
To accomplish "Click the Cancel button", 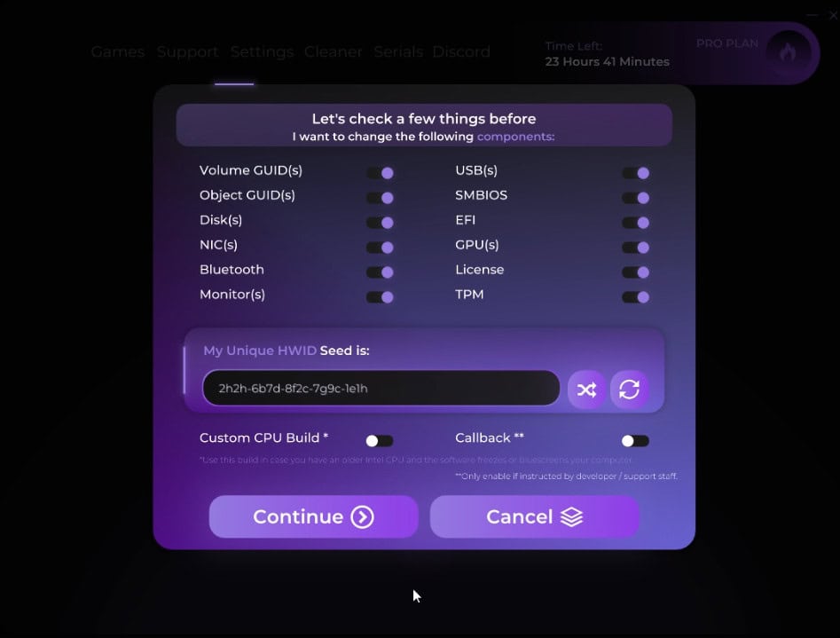I will (x=534, y=516).
